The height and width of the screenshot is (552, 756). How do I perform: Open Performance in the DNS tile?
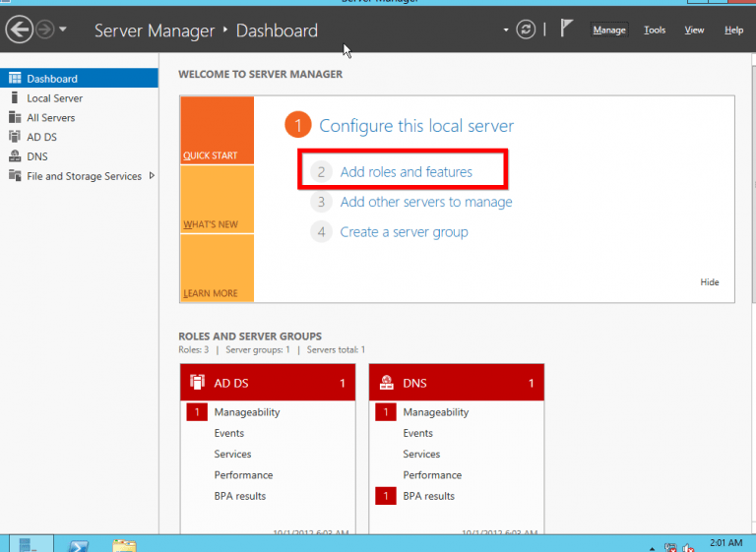[x=432, y=475]
